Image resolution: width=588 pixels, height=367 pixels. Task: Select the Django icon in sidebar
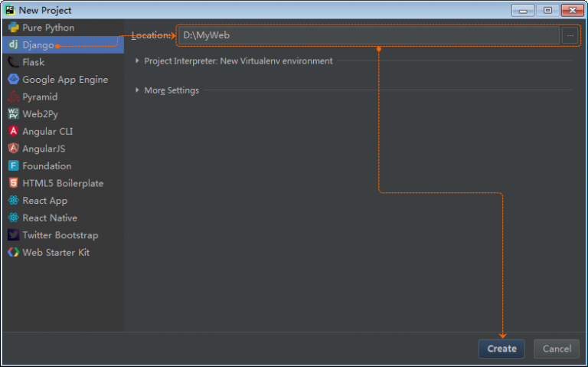13,44
